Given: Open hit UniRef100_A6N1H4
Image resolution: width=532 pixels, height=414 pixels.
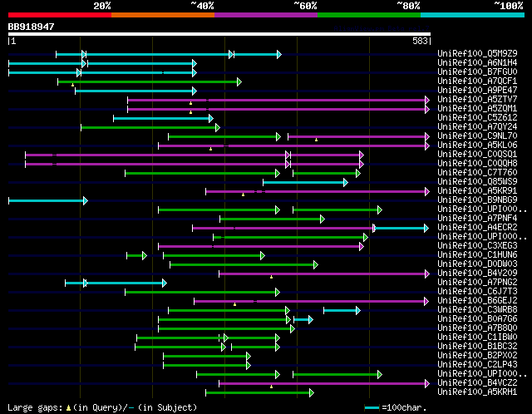Looking at the screenshot, I should click(x=477, y=63).
